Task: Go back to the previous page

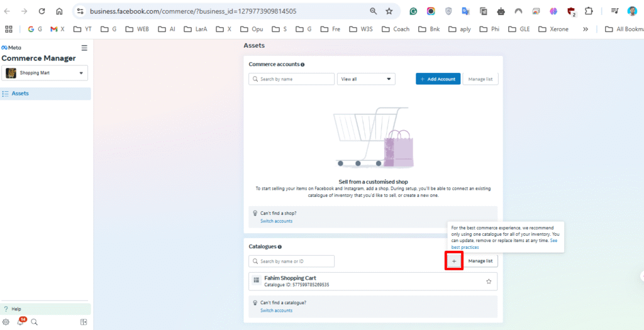Action: click(x=7, y=11)
